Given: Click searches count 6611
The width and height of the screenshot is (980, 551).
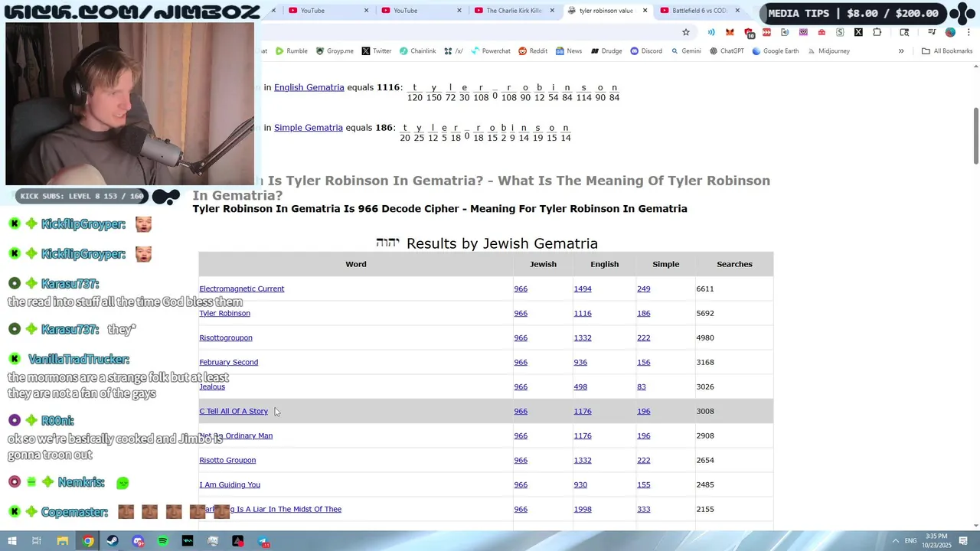Looking at the screenshot, I should coord(705,289).
